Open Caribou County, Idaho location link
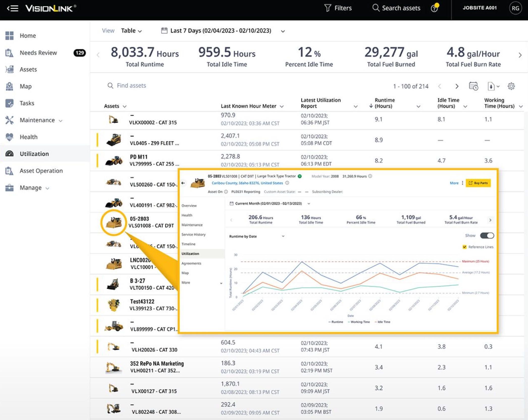The image size is (528, 420). (247, 183)
